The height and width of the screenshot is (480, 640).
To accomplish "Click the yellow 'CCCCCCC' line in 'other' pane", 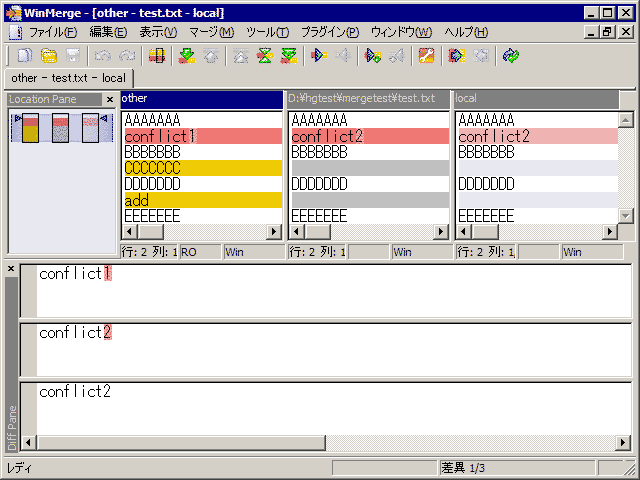I will [202, 168].
